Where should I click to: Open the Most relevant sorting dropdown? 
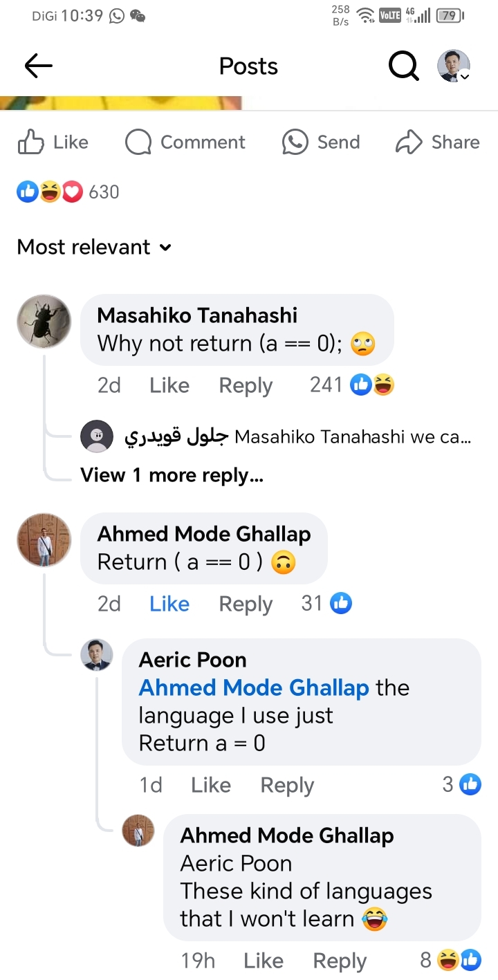93,247
